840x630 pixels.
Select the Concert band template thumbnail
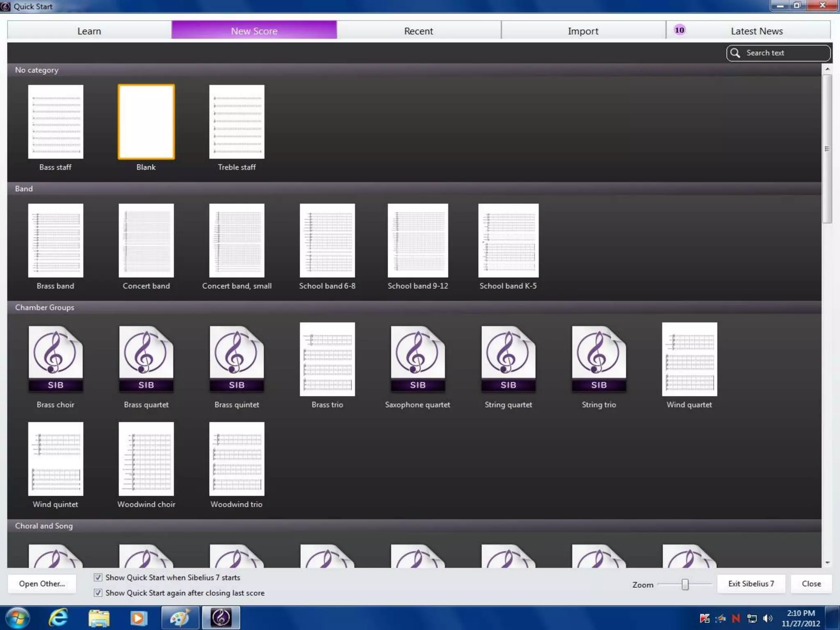tap(146, 241)
